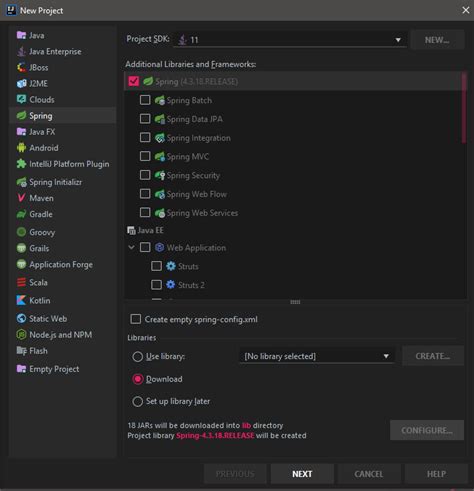474x491 pixels.
Task: Click the Gradle elephant icon
Action: tap(21, 214)
